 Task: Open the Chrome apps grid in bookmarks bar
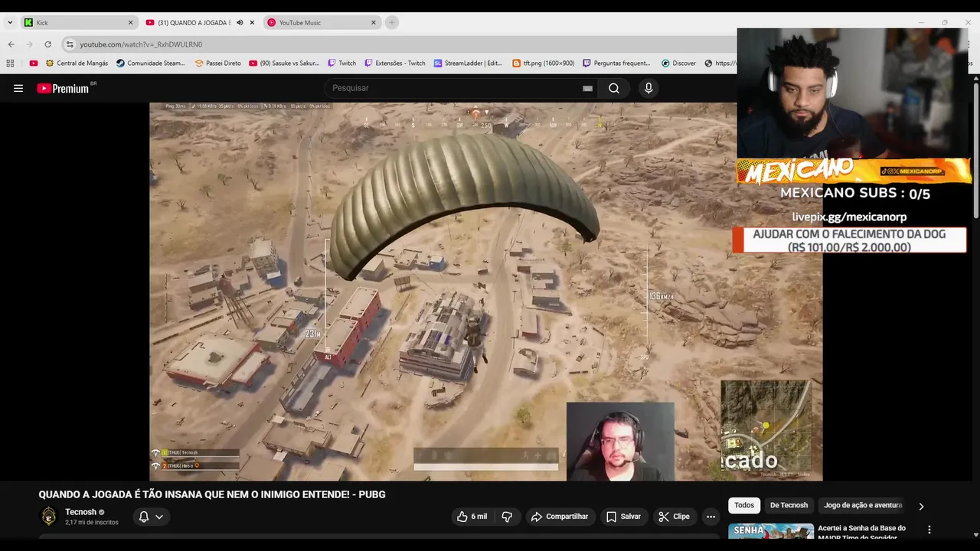[10, 64]
